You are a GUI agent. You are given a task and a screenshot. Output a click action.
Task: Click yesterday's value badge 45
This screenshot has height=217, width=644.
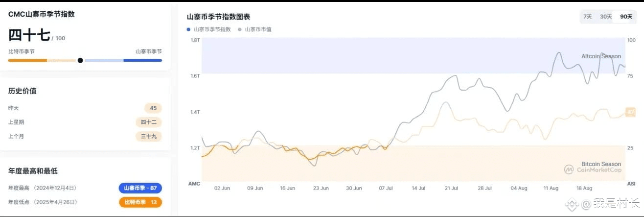click(153, 108)
